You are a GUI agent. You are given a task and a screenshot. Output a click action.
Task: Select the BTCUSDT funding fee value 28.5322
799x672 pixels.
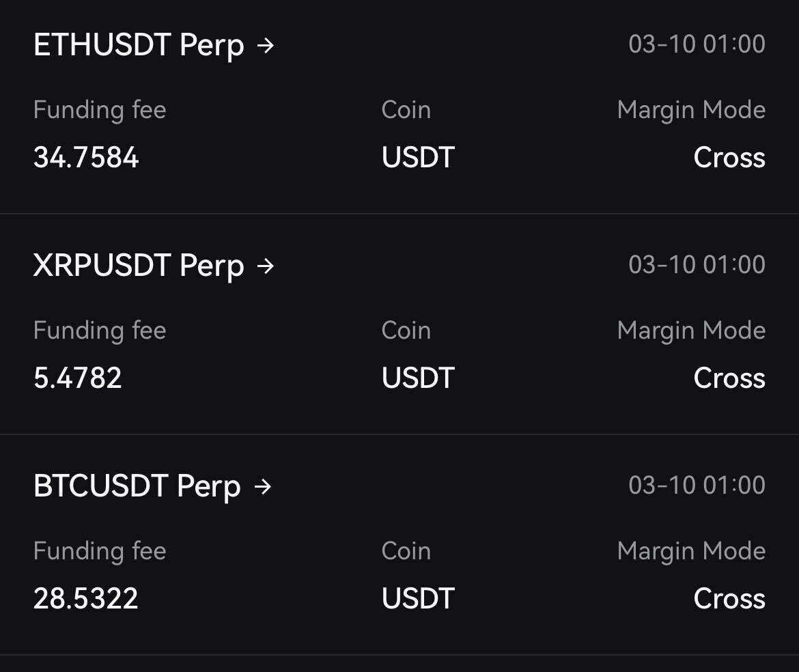tap(86, 599)
